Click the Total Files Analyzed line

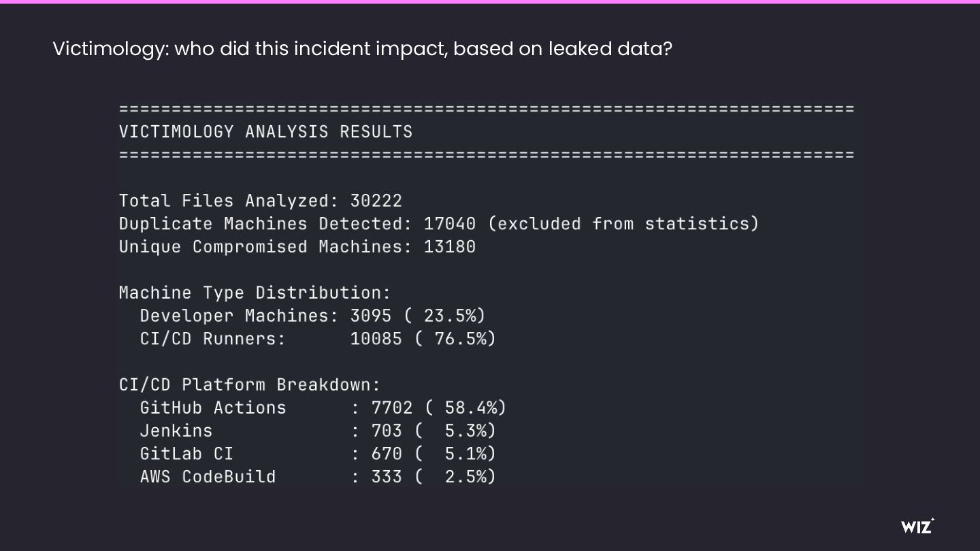(260, 201)
